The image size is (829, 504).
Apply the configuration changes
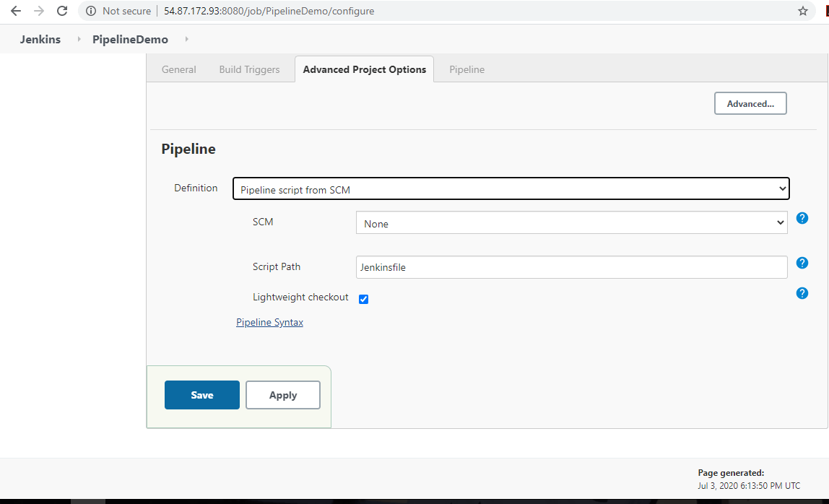(x=282, y=395)
